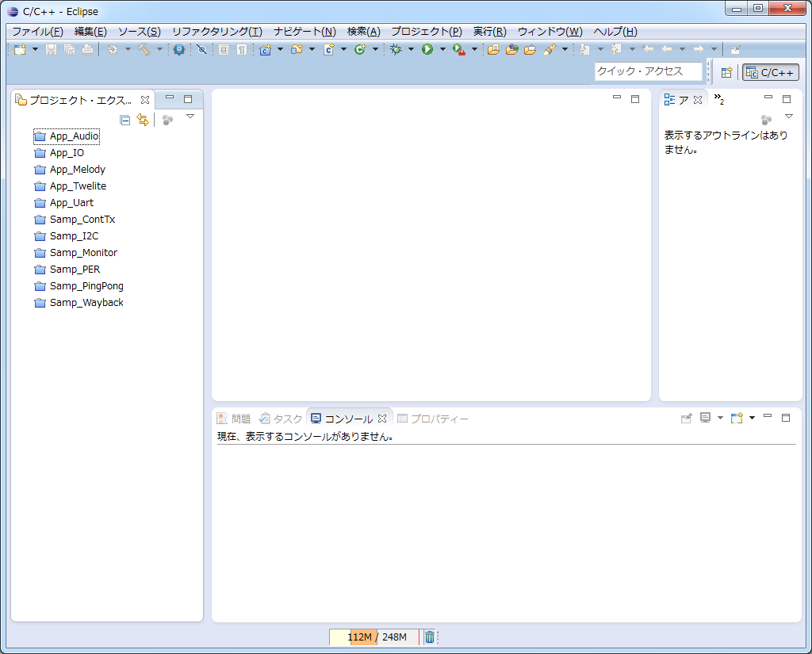Toggle show whitespace characters pilcrow icon

pyautogui.click(x=241, y=50)
